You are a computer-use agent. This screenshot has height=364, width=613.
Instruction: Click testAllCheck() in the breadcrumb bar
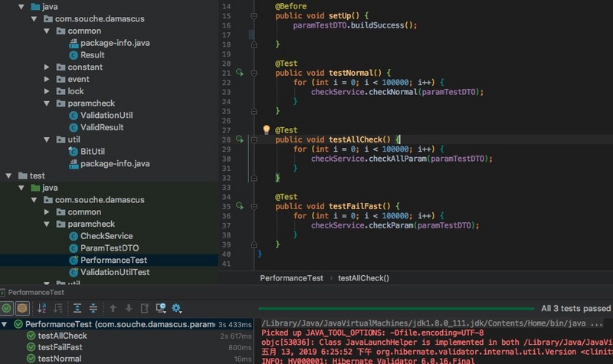click(x=363, y=278)
